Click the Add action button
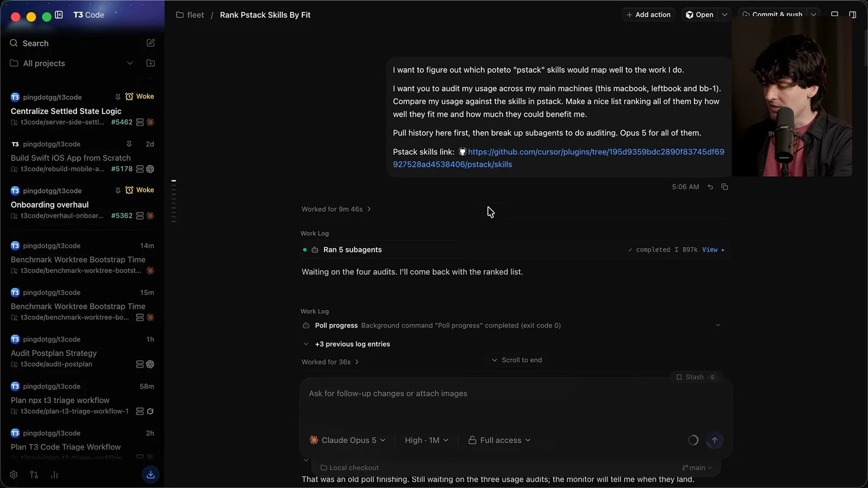This screenshot has width=868, height=488. click(648, 15)
